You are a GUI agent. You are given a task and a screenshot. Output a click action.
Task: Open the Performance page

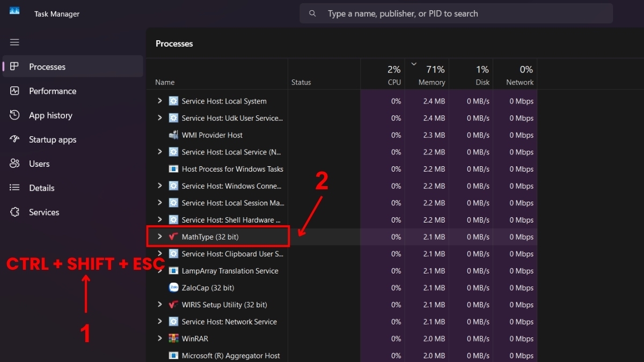coord(52,91)
